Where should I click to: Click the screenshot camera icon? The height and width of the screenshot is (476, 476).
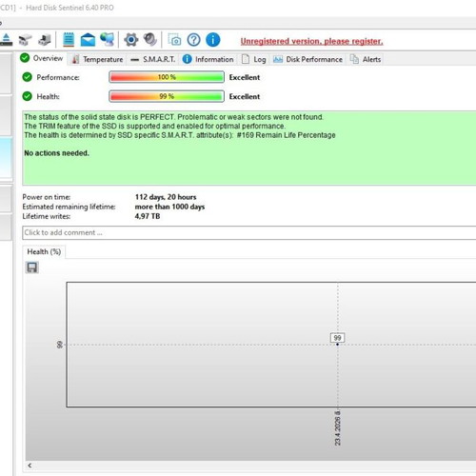click(174, 40)
